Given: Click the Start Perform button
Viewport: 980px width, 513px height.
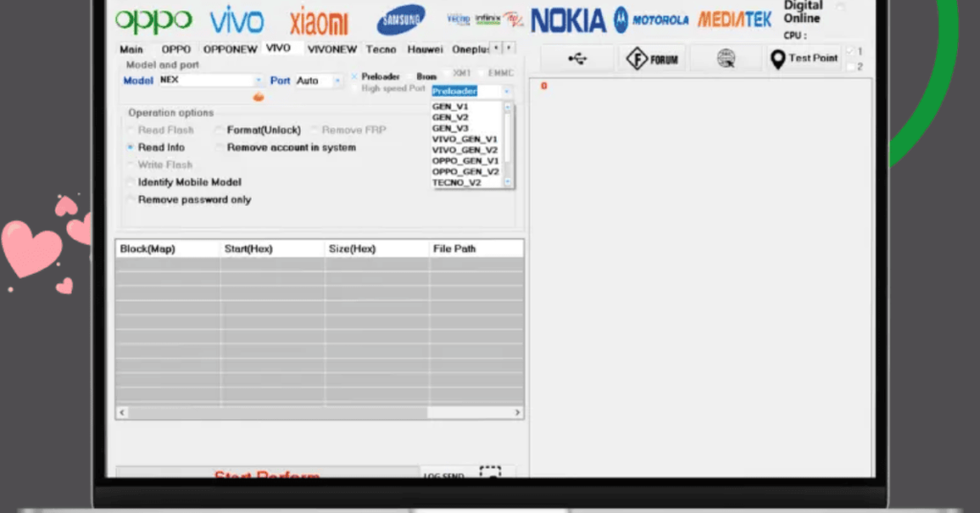Looking at the screenshot, I should (x=267, y=473).
